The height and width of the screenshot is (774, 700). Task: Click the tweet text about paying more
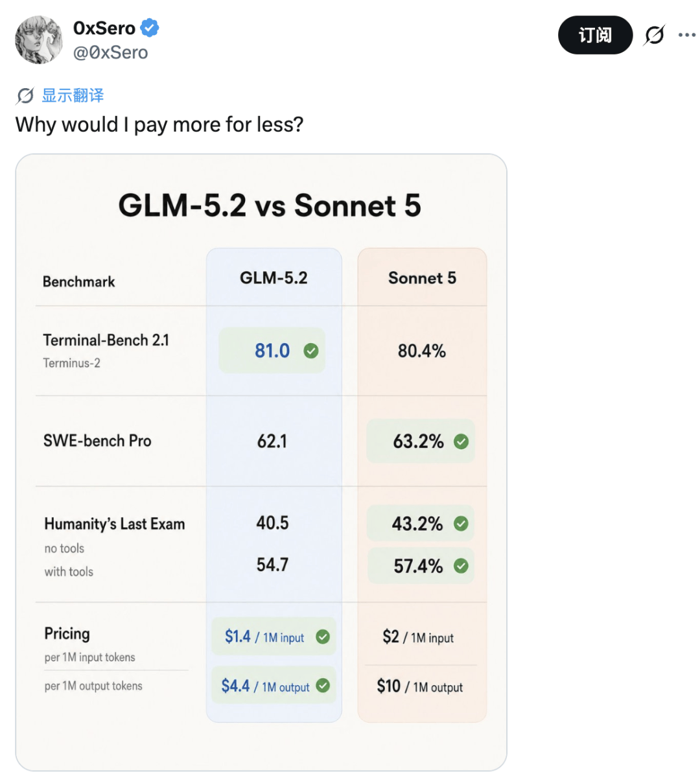point(159,124)
